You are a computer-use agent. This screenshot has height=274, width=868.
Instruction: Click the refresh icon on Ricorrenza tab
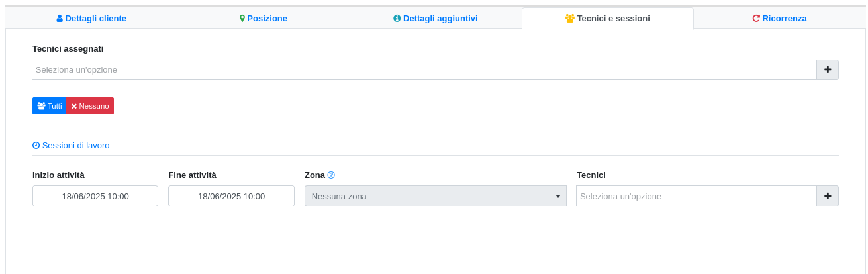(756, 19)
